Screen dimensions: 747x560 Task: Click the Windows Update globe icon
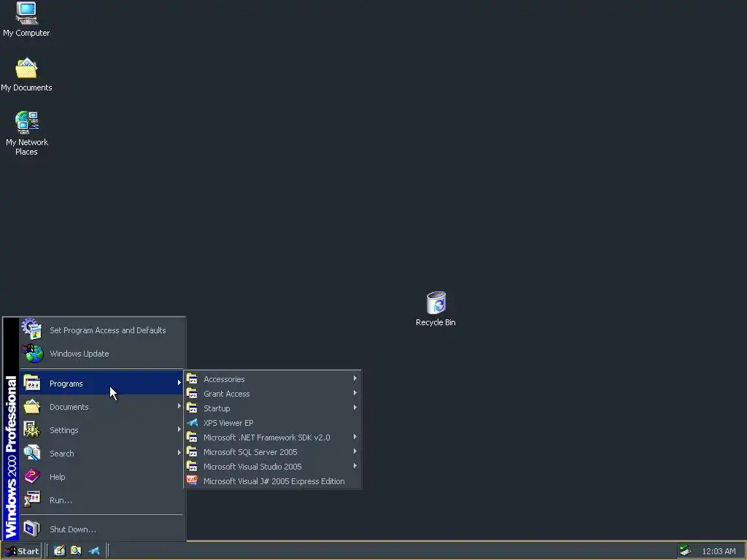[x=32, y=354]
